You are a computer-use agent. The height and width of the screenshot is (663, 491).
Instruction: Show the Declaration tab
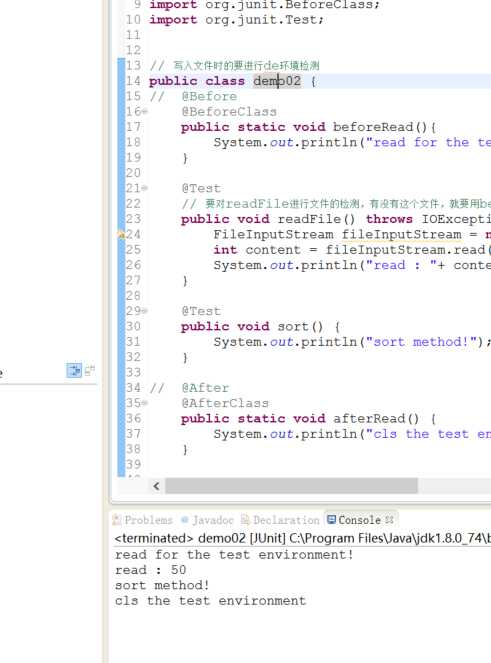coord(280,520)
